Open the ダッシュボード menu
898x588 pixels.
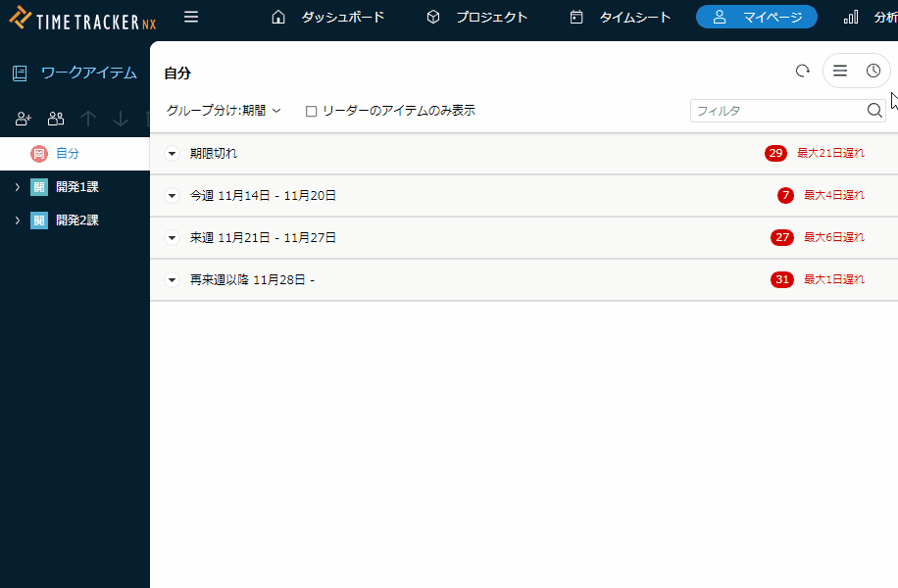point(328,17)
